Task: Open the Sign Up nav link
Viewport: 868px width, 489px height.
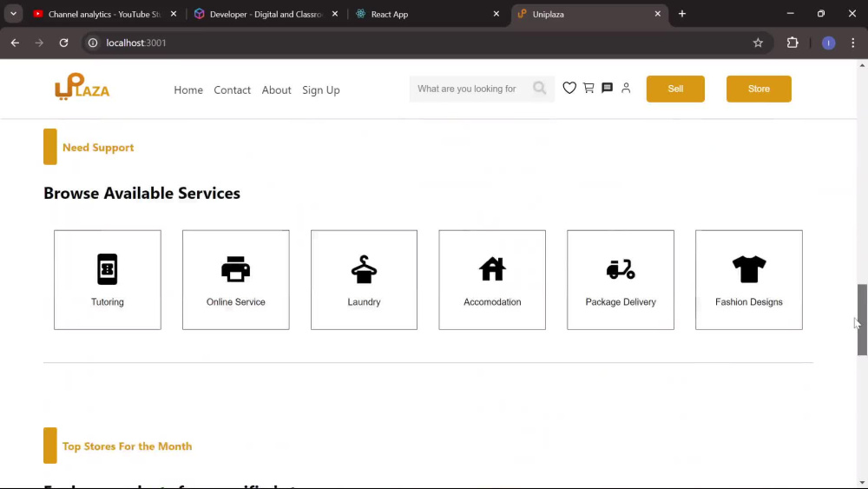Action: (x=321, y=89)
